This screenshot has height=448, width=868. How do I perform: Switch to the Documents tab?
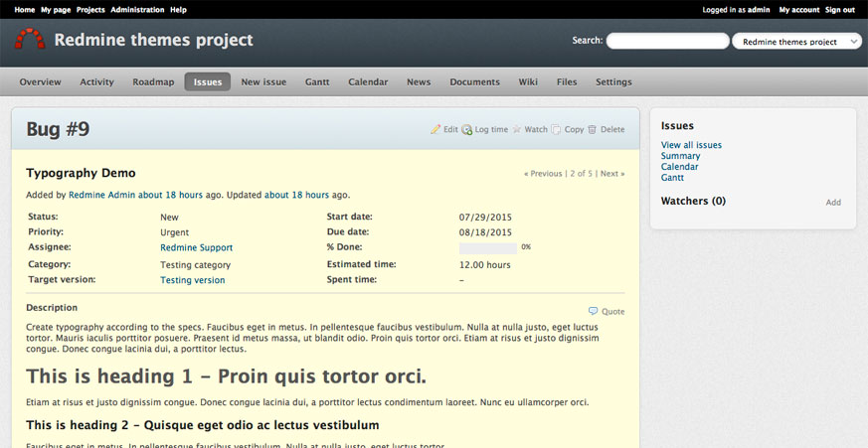[474, 81]
